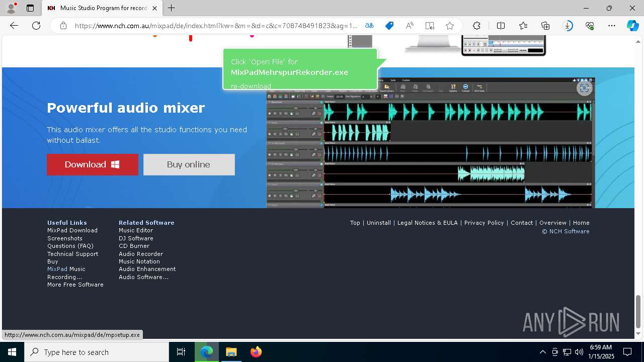Open the Downloads icon in the toolbar
The image size is (644, 362).
[568, 26]
